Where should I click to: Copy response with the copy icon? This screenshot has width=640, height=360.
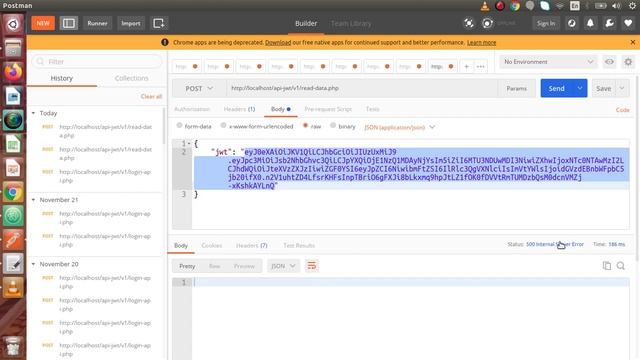point(607,266)
